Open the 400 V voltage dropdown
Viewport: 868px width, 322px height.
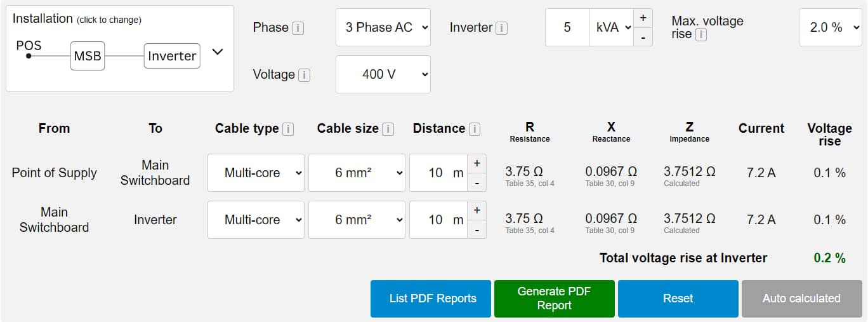coord(383,74)
